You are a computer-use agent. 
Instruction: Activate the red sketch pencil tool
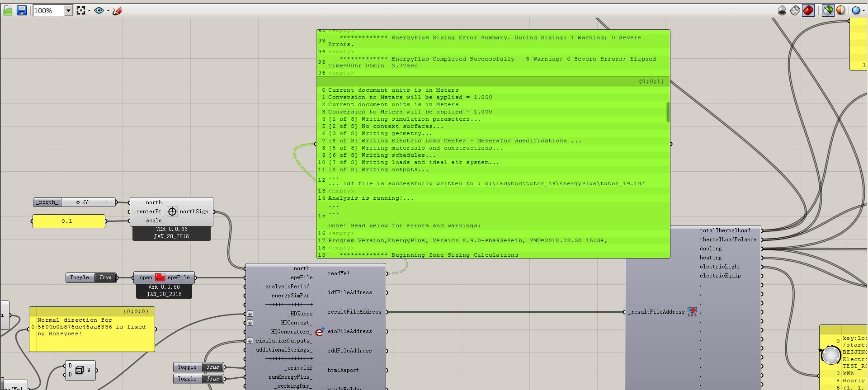coord(118,10)
